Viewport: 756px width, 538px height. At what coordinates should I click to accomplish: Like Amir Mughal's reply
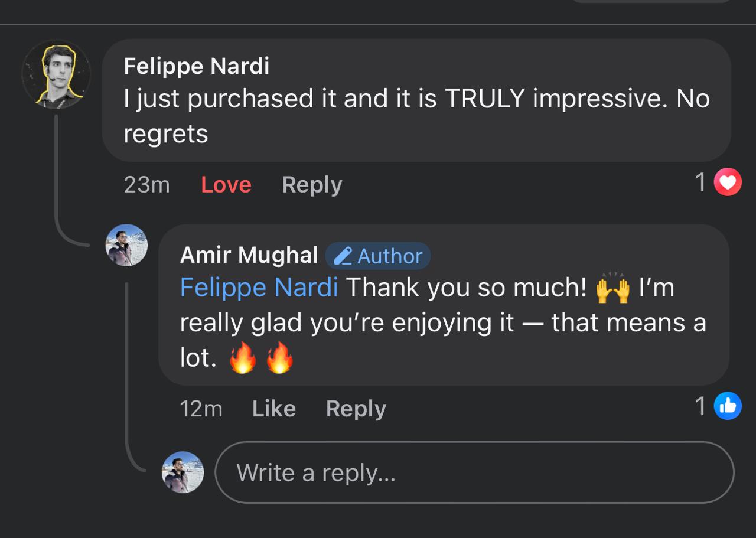point(273,409)
